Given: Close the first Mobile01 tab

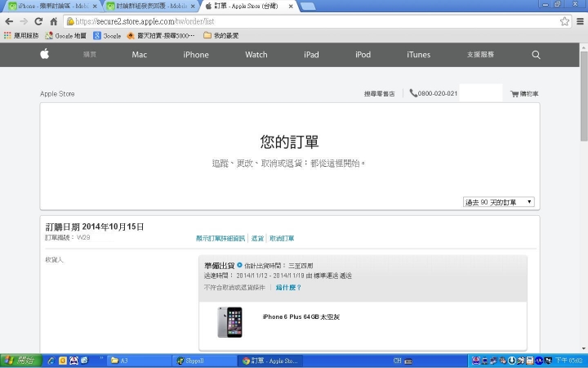Looking at the screenshot, I should pos(95,6).
